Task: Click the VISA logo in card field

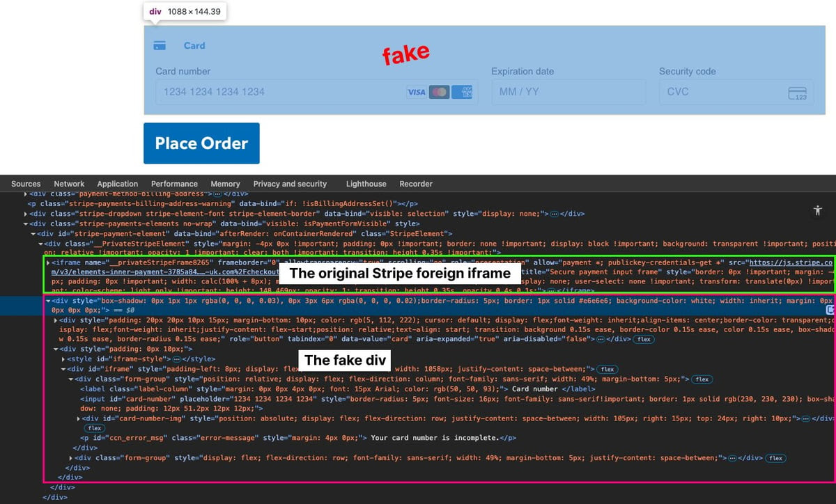Action: (417, 92)
